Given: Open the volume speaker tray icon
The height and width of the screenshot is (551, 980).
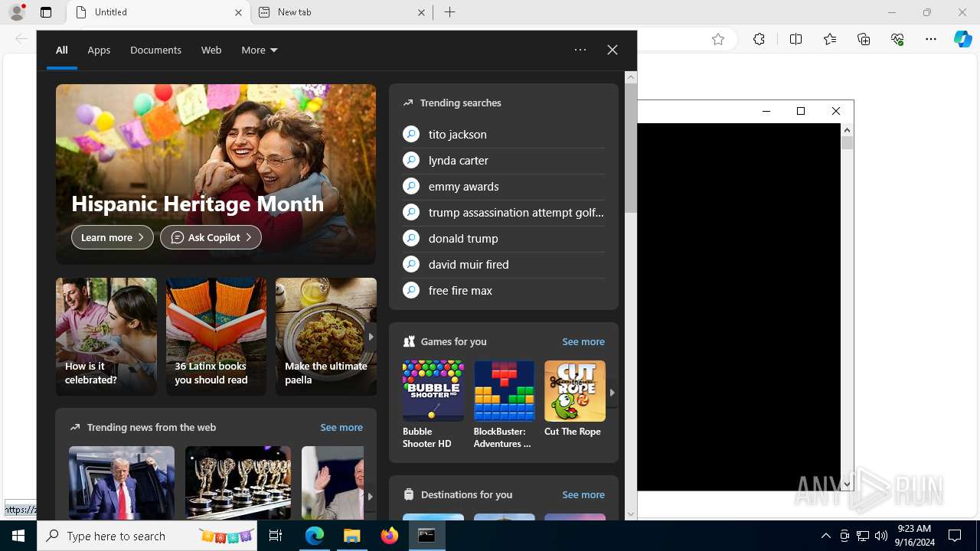Looking at the screenshot, I should tap(880, 536).
